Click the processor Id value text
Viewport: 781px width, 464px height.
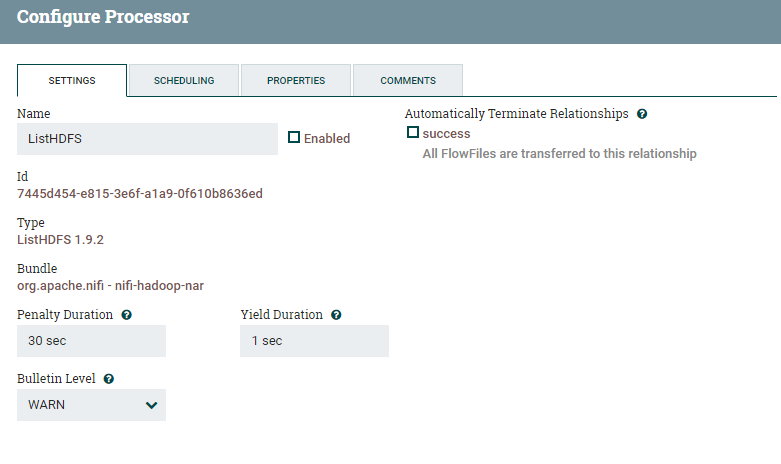(x=140, y=193)
